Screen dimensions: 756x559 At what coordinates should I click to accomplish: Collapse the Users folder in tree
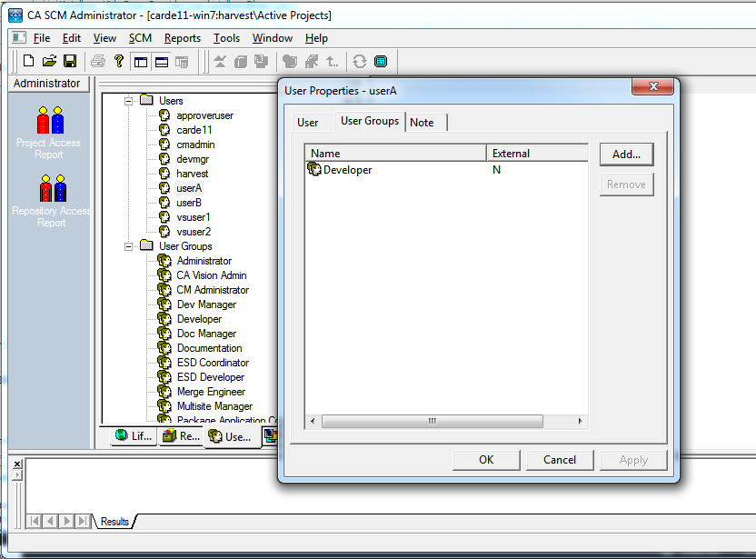tap(128, 101)
